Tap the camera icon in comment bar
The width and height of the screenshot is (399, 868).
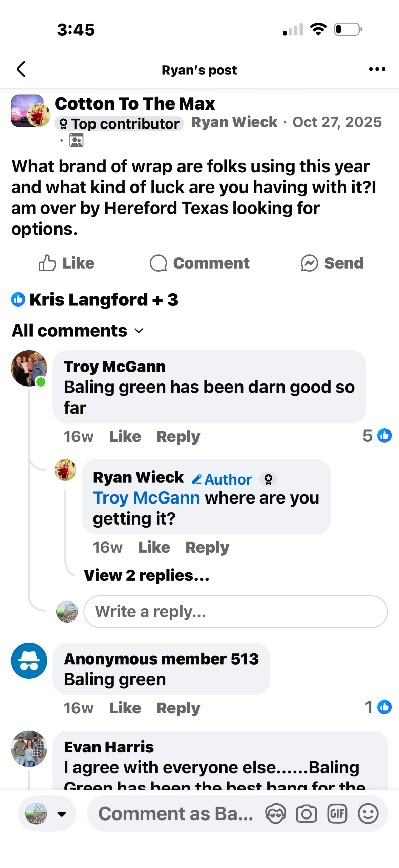point(306,813)
